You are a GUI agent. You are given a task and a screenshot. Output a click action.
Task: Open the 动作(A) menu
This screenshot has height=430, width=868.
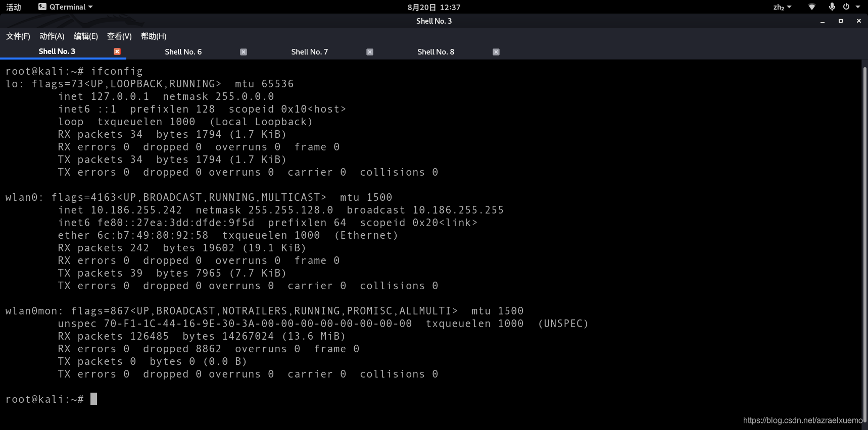[52, 36]
